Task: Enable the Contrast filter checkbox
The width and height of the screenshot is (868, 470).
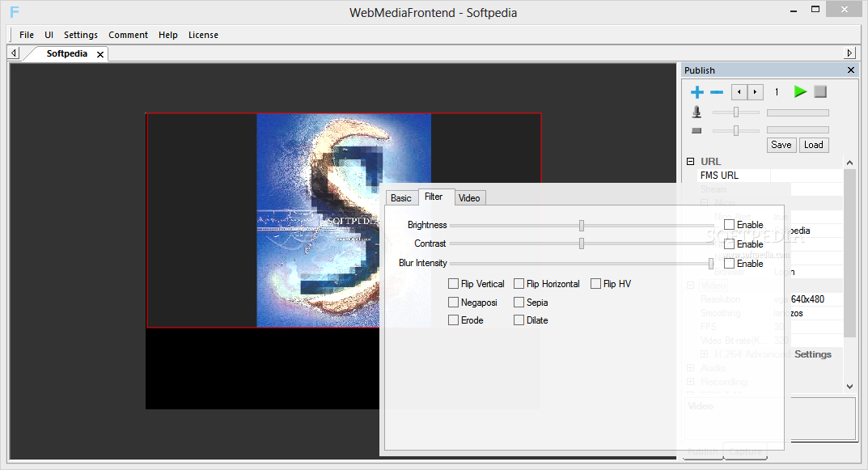Action: coord(729,243)
